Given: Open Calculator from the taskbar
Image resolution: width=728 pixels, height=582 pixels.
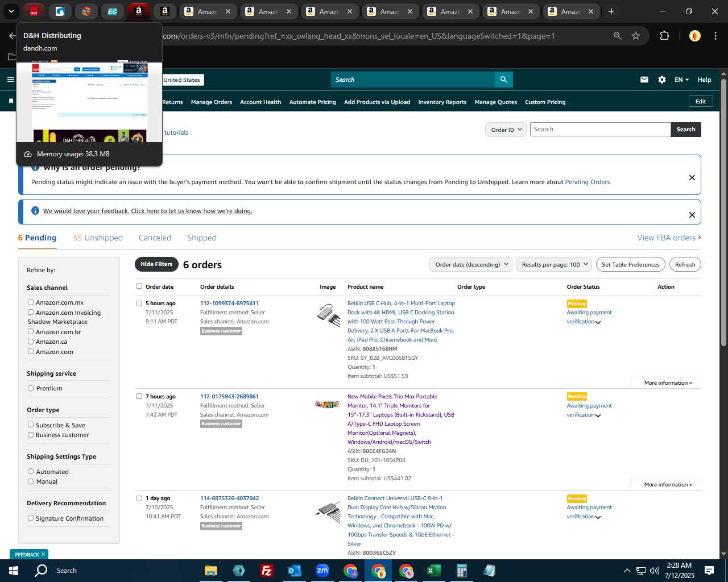Looking at the screenshot, I should click(x=462, y=571).
